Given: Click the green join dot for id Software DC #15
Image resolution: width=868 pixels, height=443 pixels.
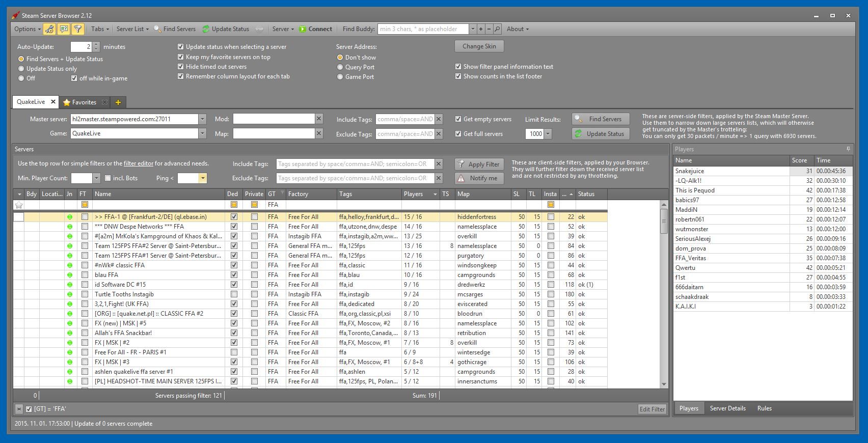Looking at the screenshot, I should point(70,285).
